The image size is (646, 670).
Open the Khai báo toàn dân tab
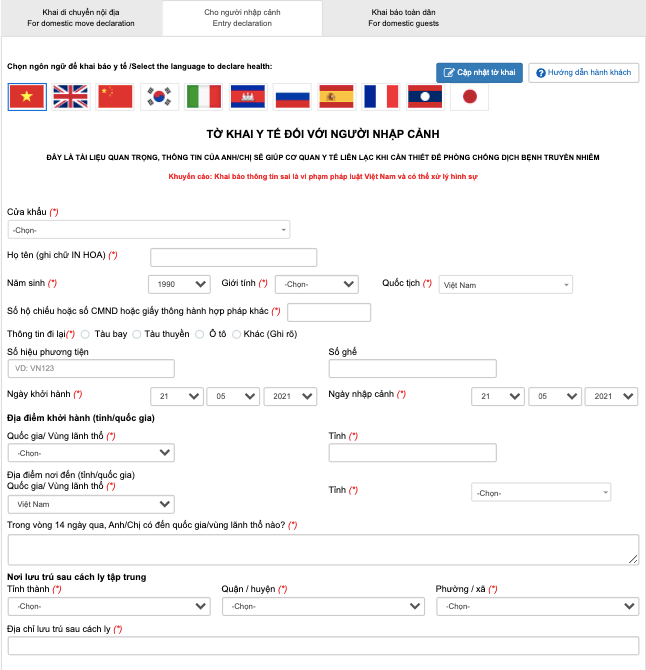(403, 18)
